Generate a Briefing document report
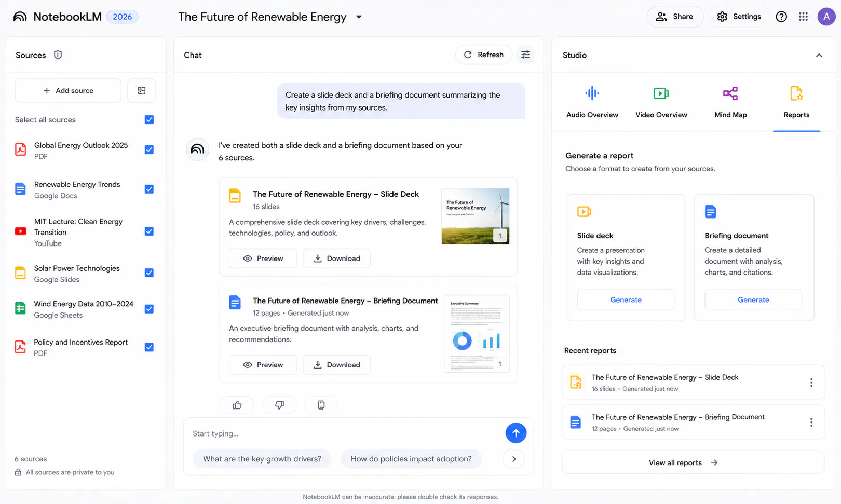This screenshot has height=504, width=841. coord(753,300)
